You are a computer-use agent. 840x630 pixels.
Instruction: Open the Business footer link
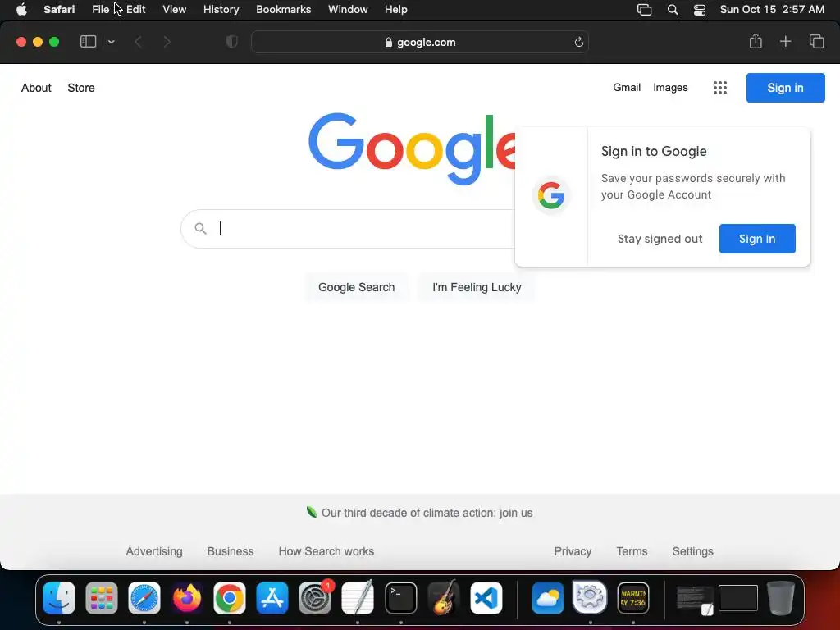point(231,551)
